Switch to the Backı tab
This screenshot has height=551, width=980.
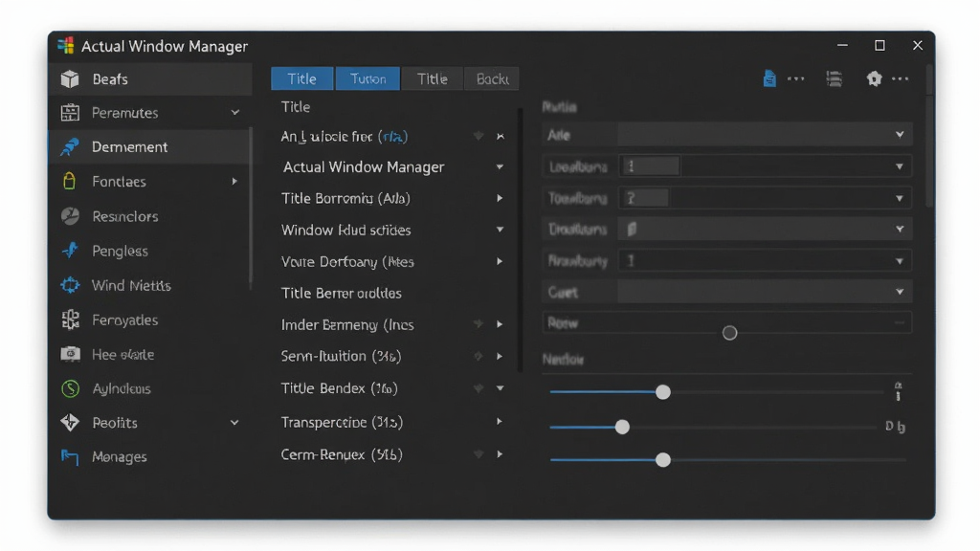coord(492,78)
